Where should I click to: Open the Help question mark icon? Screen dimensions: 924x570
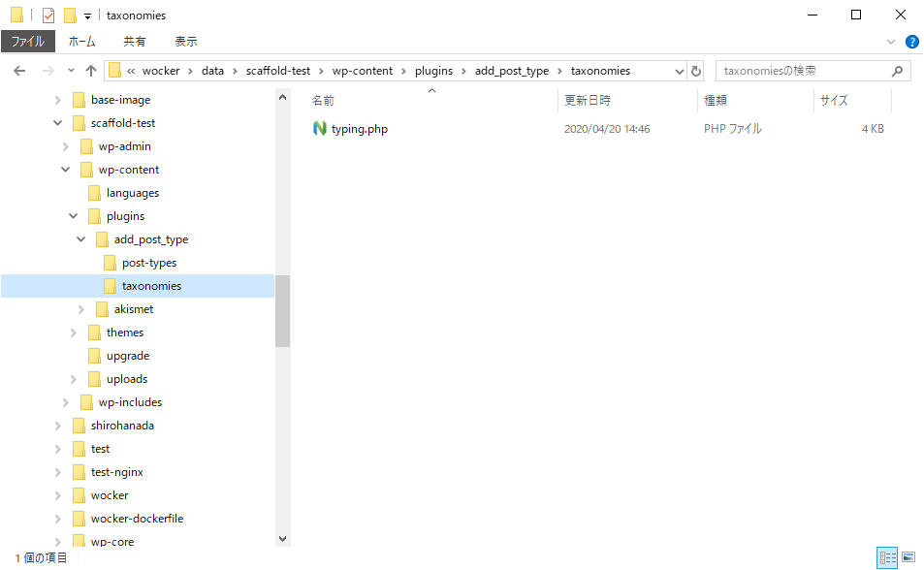click(x=911, y=42)
